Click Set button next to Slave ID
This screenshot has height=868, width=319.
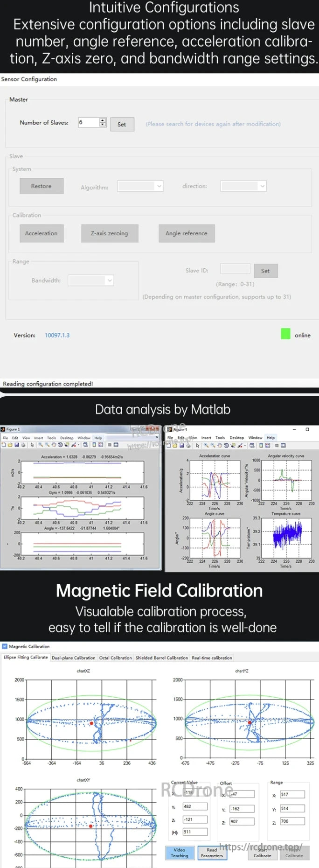pos(266,271)
